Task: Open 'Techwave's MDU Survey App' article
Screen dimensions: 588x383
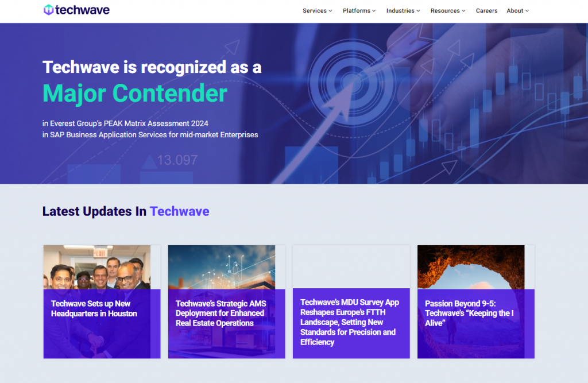Action: [x=350, y=322]
